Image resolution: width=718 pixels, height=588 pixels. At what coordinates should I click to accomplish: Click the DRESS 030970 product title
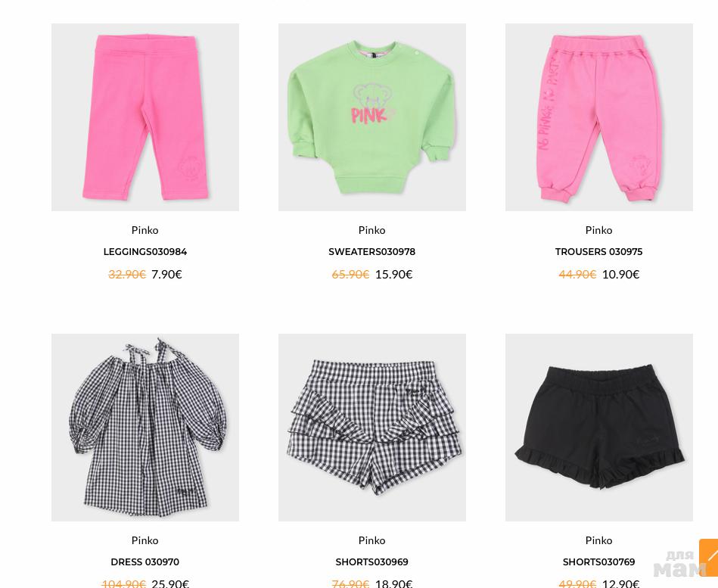pos(145,562)
